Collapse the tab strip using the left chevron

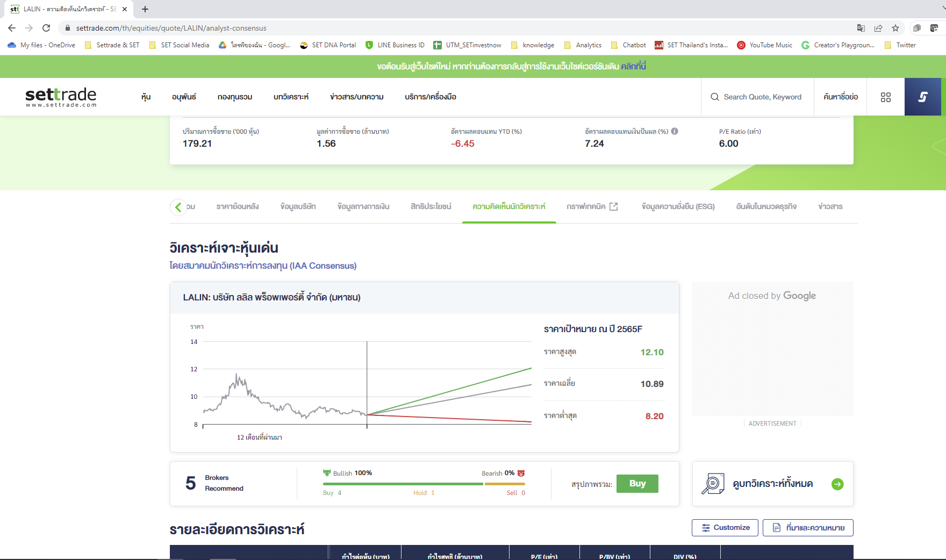click(x=178, y=207)
